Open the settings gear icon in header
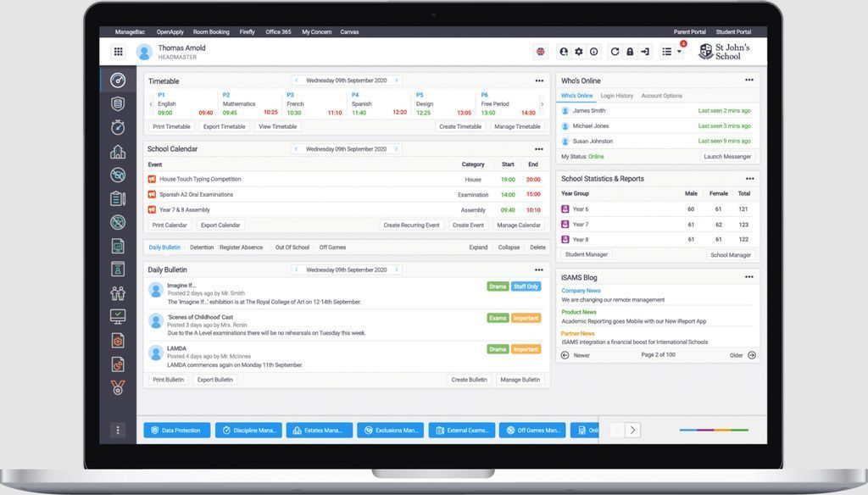Viewport: 868px width, 495px height. click(578, 52)
